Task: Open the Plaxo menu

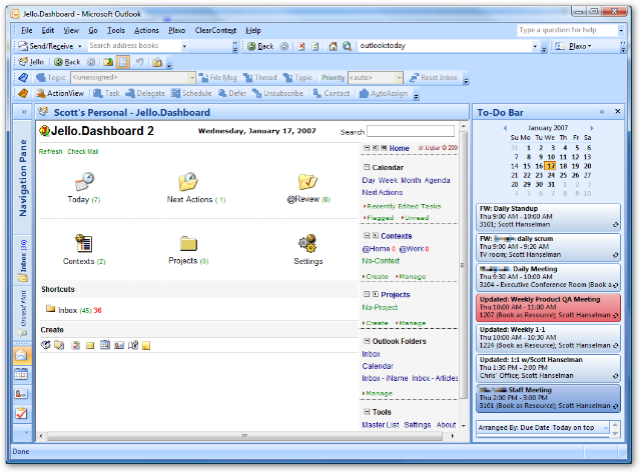Action: [x=176, y=30]
